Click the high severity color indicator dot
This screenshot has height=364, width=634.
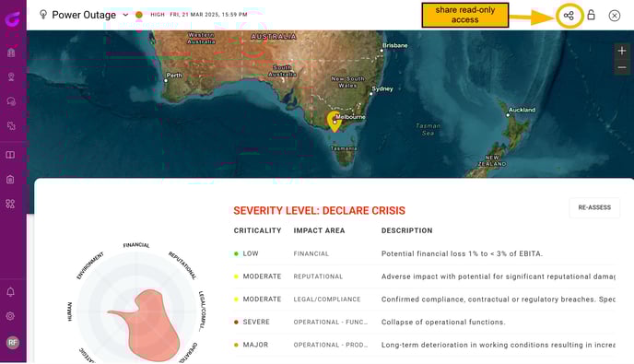(139, 15)
